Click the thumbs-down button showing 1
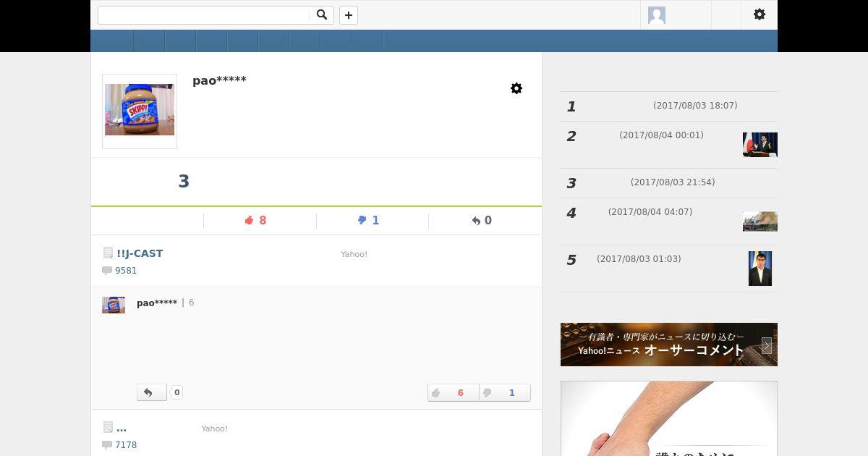The width and height of the screenshot is (868, 456). (x=505, y=393)
